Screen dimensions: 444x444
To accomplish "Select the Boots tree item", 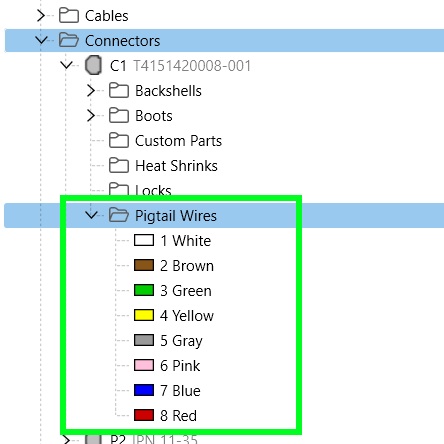I will [154, 116].
